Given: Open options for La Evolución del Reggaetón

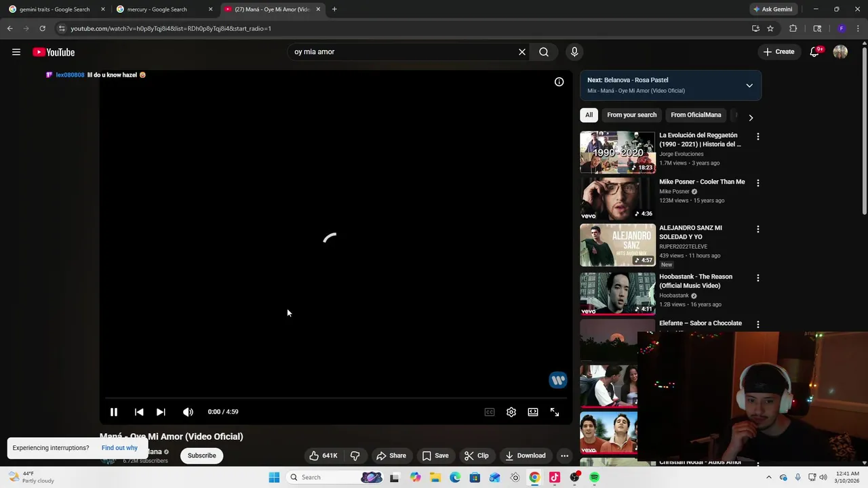Looking at the screenshot, I should (757, 137).
